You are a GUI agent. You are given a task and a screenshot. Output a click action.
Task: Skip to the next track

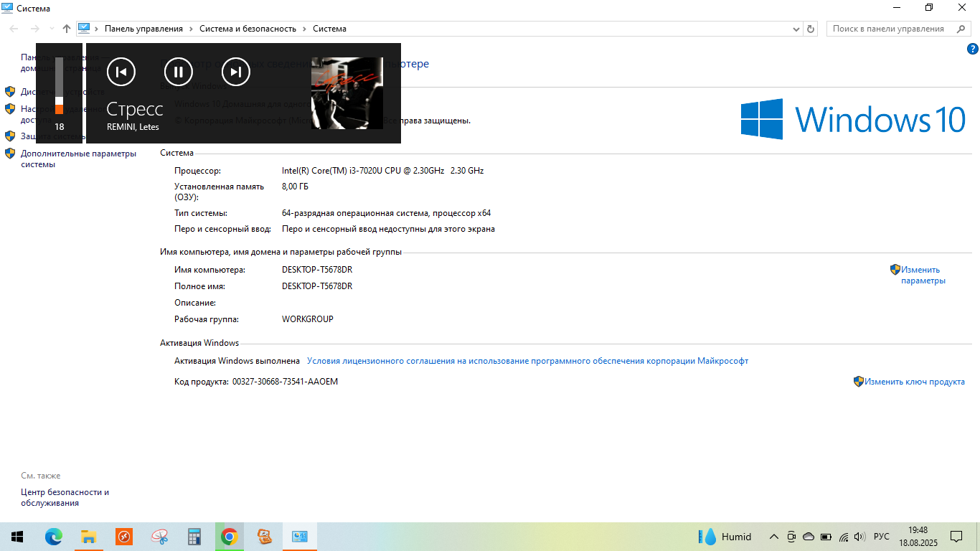(x=236, y=72)
